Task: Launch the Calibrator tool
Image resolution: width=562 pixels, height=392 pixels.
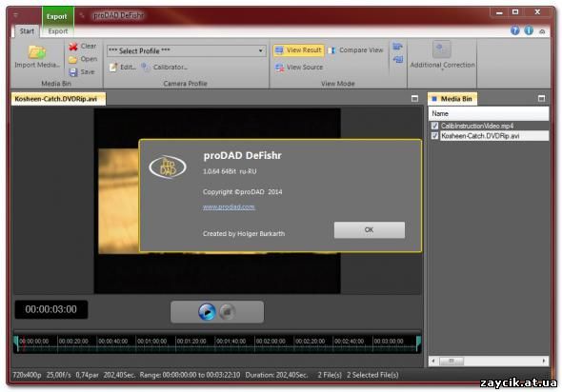Action: [x=165, y=67]
